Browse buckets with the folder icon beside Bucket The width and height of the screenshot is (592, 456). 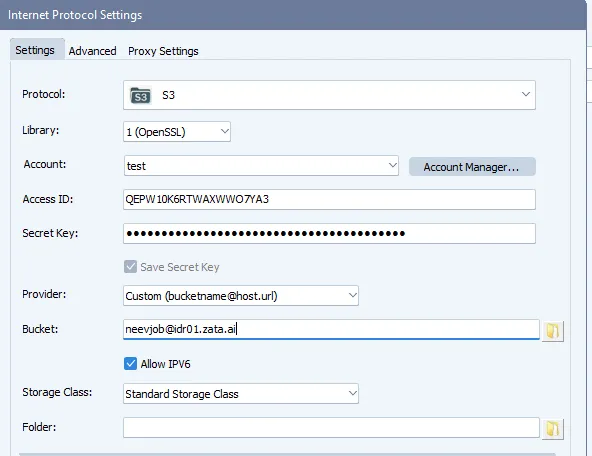pos(553,331)
